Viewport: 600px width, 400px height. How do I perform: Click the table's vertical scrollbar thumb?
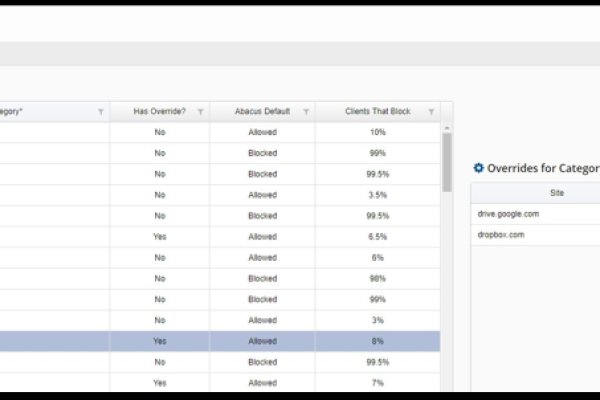pos(447,160)
